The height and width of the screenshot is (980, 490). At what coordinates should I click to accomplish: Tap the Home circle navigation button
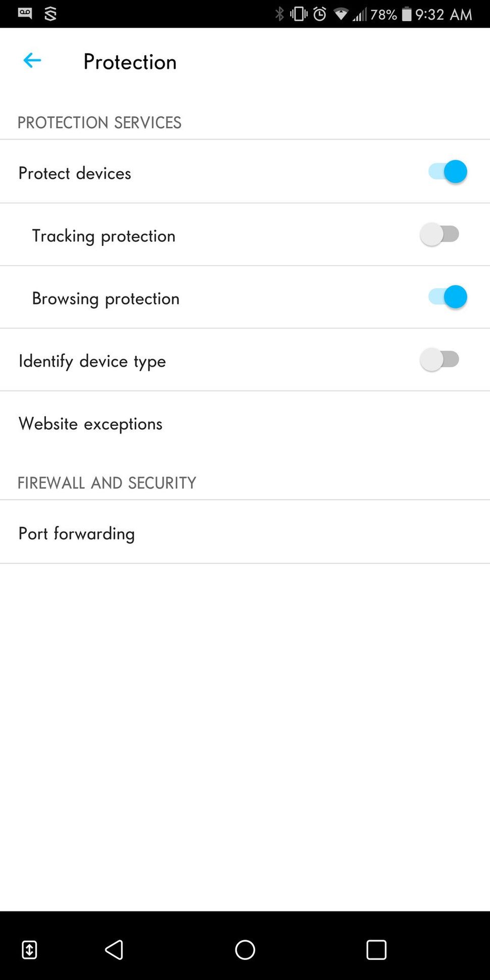[245, 949]
